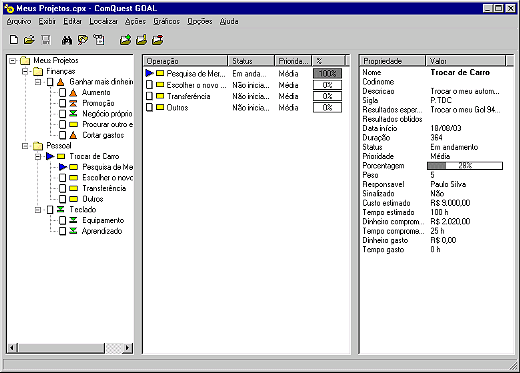This screenshot has height=373, width=520.
Task: Click the blue arrow marker of Trocar de Carro
Action: click(x=50, y=156)
